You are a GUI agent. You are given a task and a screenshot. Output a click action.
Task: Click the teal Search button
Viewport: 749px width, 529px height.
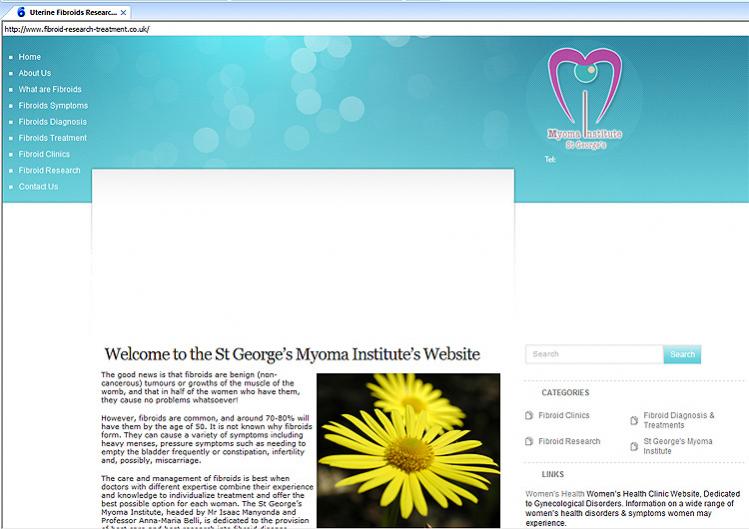[x=682, y=354]
